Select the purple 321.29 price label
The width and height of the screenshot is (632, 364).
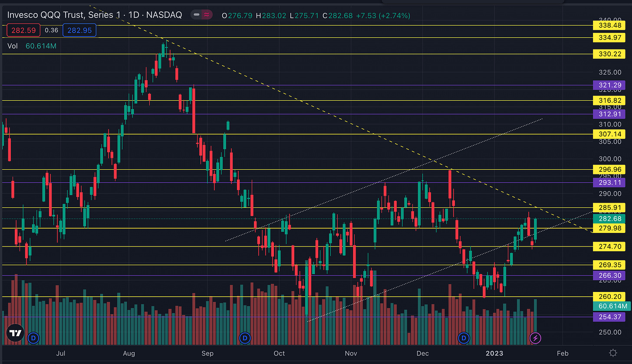(610, 85)
